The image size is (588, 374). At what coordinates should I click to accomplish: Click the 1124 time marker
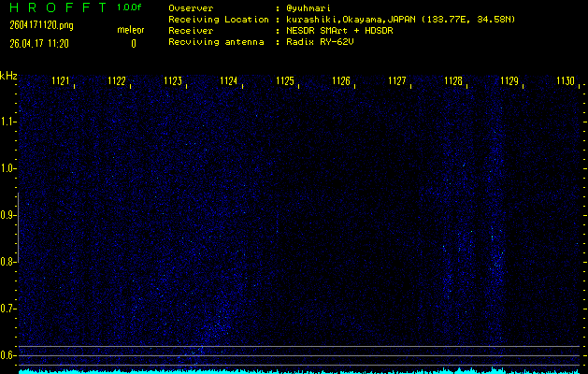[229, 81]
